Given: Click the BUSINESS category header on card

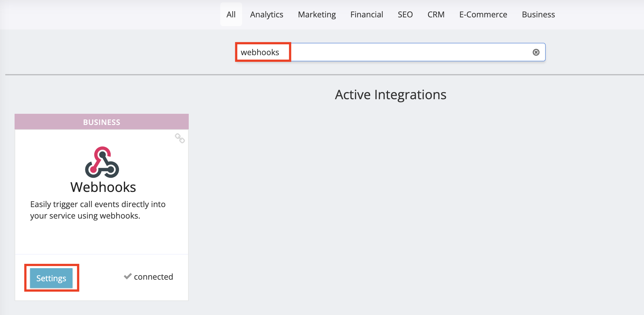Looking at the screenshot, I should point(102,122).
